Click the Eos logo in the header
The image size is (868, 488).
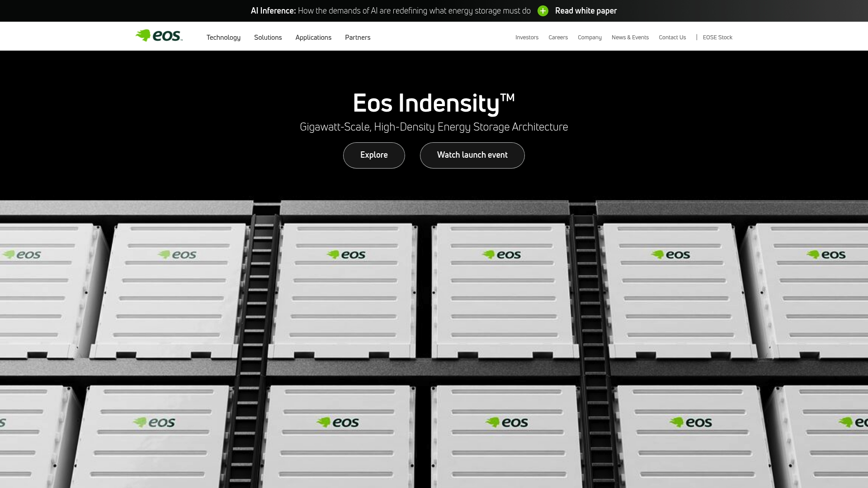pos(159,36)
